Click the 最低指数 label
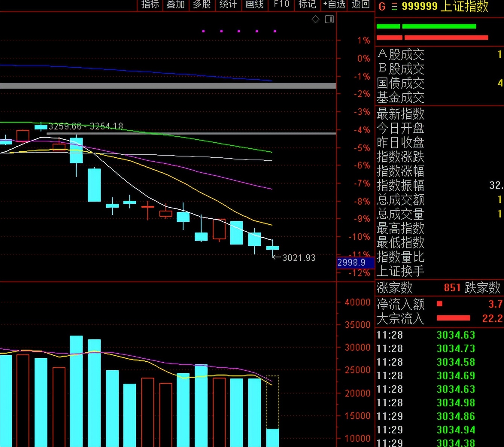The image size is (504, 447). click(401, 243)
